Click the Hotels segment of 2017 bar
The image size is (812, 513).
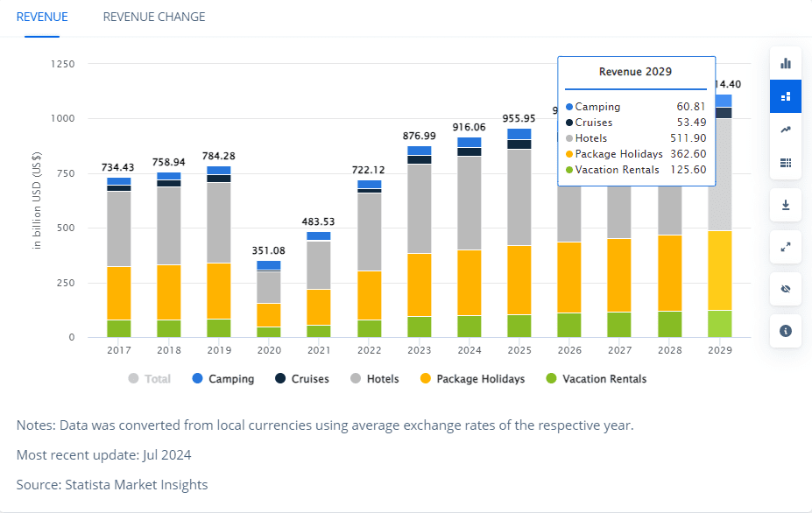[119, 228]
